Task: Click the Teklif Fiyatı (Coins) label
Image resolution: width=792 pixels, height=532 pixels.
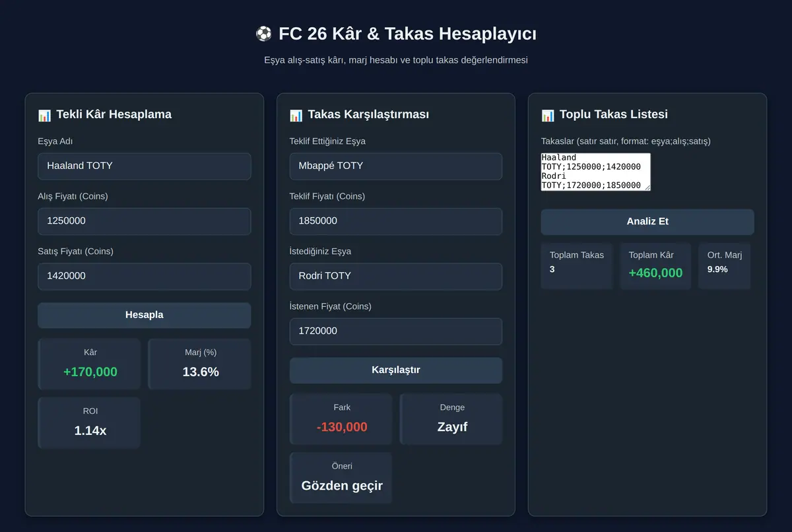Action: point(327,196)
